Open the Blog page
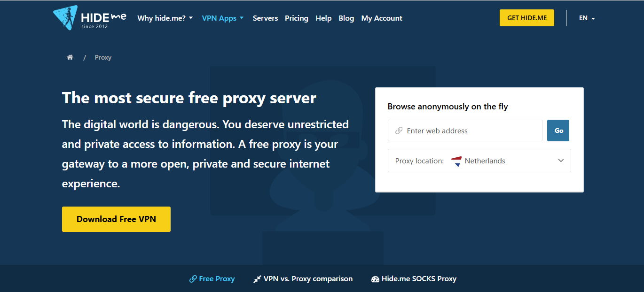 [x=346, y=18]
